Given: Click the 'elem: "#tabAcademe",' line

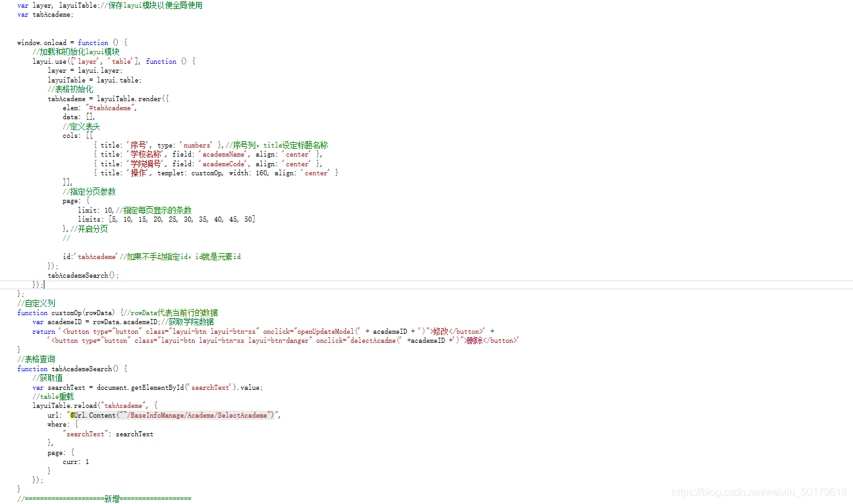Looking at the screenshot, I should [100, 108].
